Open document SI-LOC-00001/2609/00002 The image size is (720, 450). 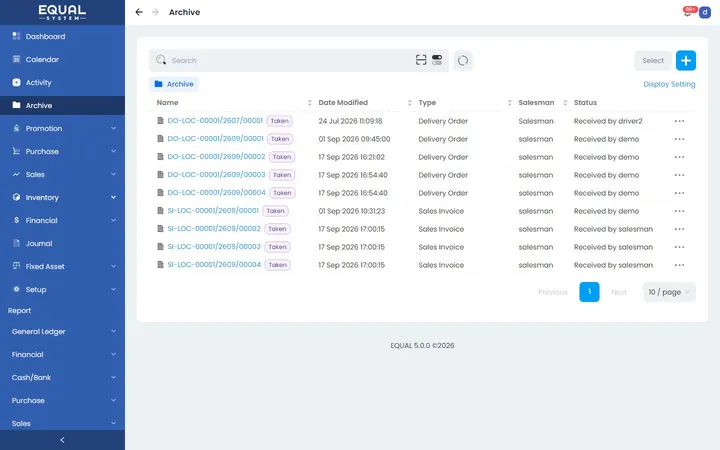point(214,228)
